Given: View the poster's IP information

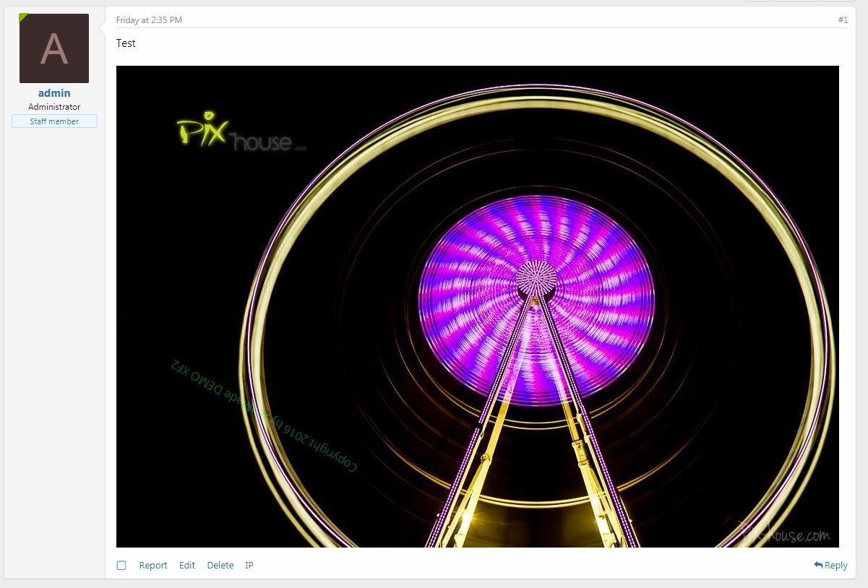Looking at the screenshot, I should pyautogui.click(x=249, y=566).
